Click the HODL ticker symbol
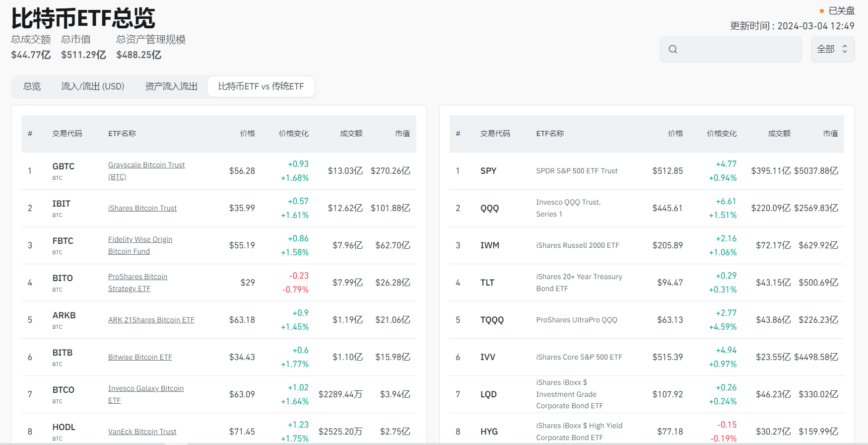Image resolution: width=868 pixels, height=445 pixels. point(64,427)
